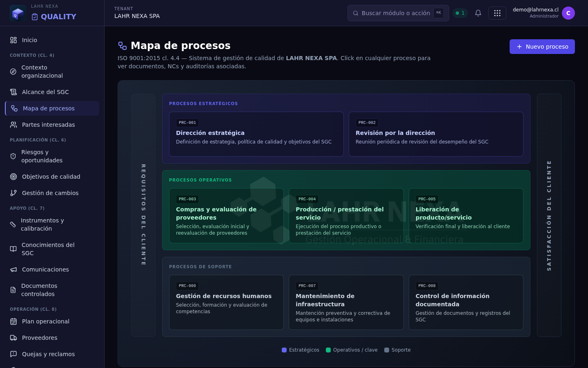
Task: Click the Gestión de cambios branch icon
Action: pos(13,193)
